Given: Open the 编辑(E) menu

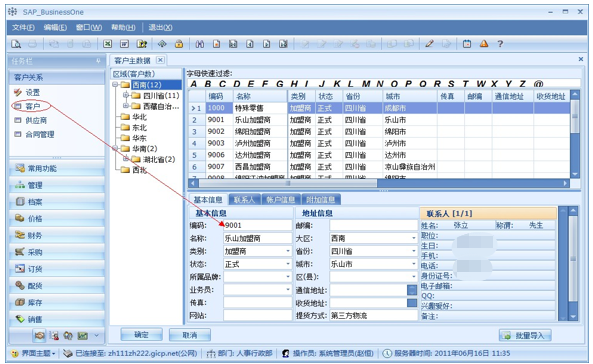Looking at the screenshot, I should tap(55, 28).
